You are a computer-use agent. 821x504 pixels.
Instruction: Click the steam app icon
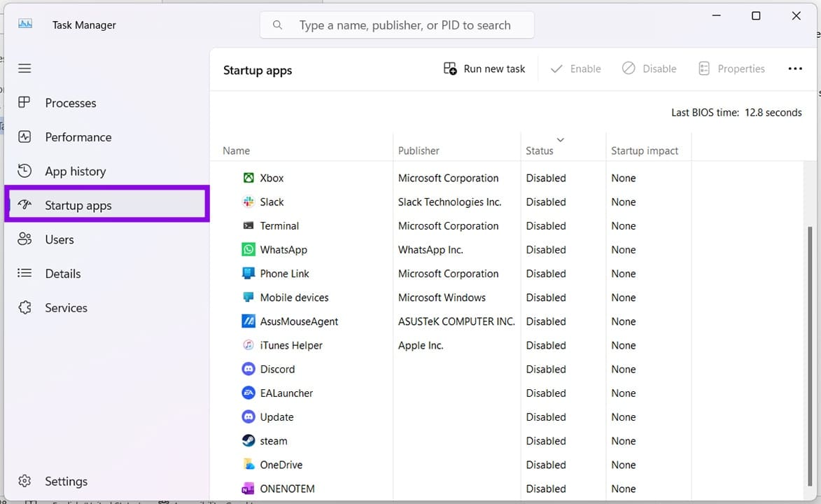(248, 440)
